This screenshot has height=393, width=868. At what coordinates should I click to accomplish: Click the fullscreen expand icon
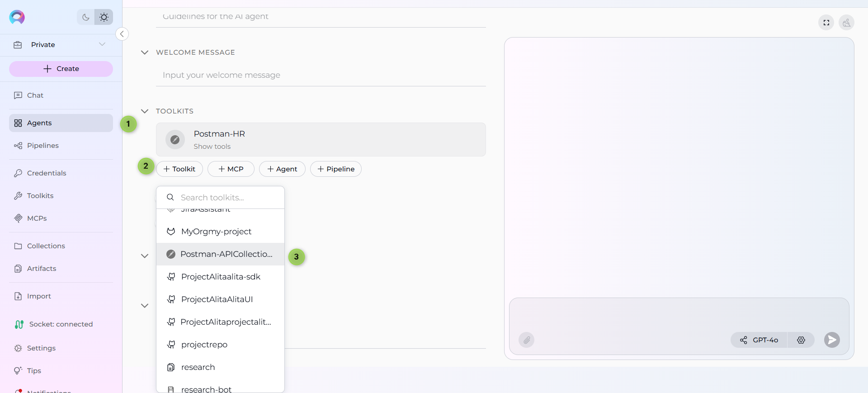coord(826,23)
